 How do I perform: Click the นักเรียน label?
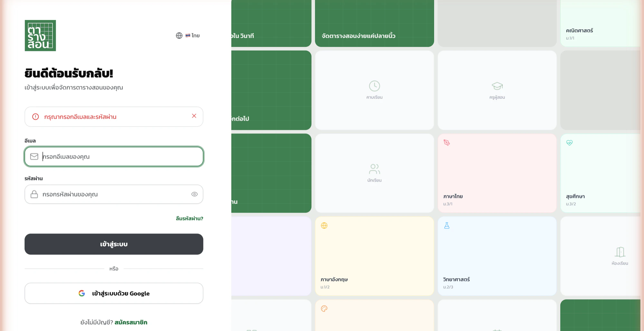(374, 180)
